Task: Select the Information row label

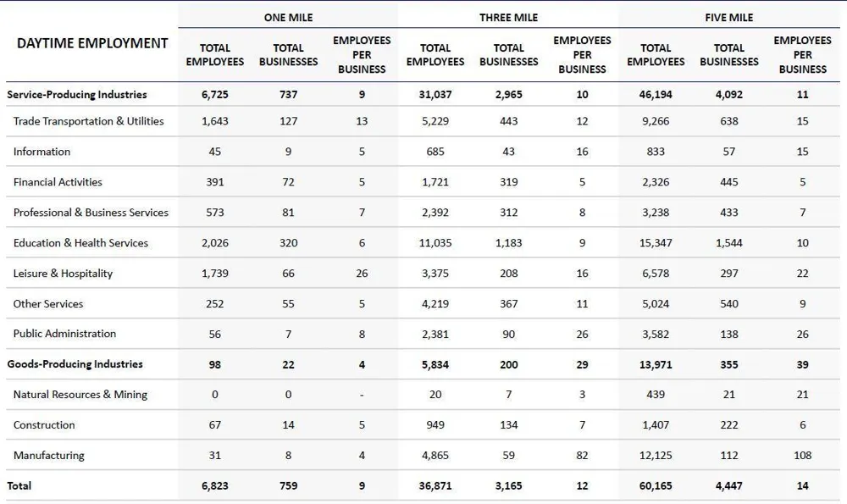Action: (x=42, y=152)
